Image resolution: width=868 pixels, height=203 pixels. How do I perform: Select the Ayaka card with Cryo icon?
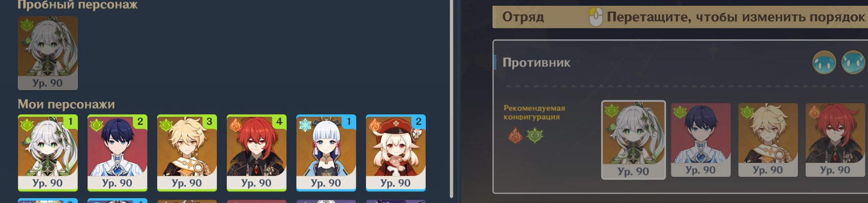pos(326,153)
